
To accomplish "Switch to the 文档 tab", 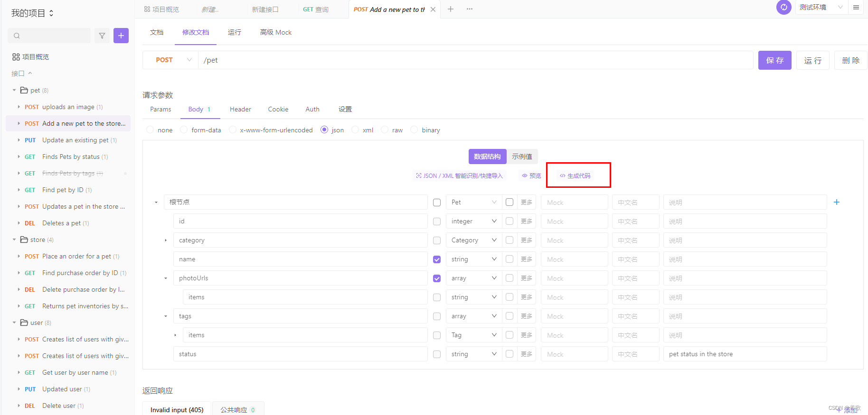I will click(x=157, y=32).
